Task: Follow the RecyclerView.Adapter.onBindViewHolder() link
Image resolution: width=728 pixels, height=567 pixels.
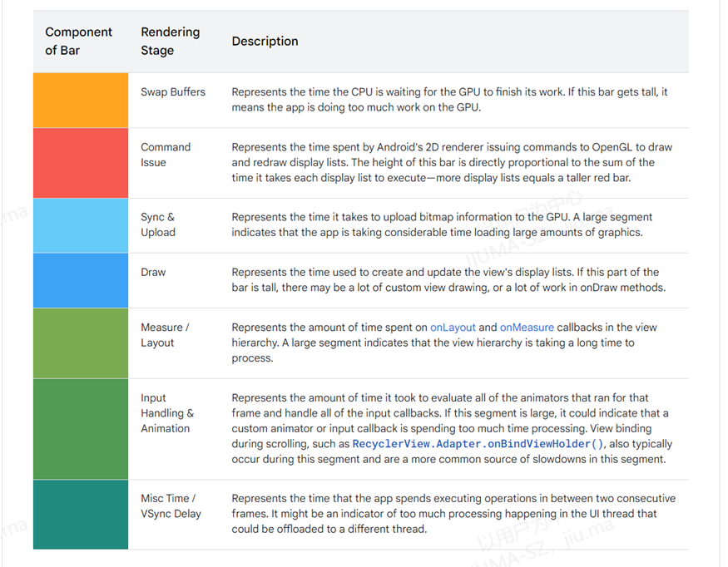Action: click(x=478, y=444)
